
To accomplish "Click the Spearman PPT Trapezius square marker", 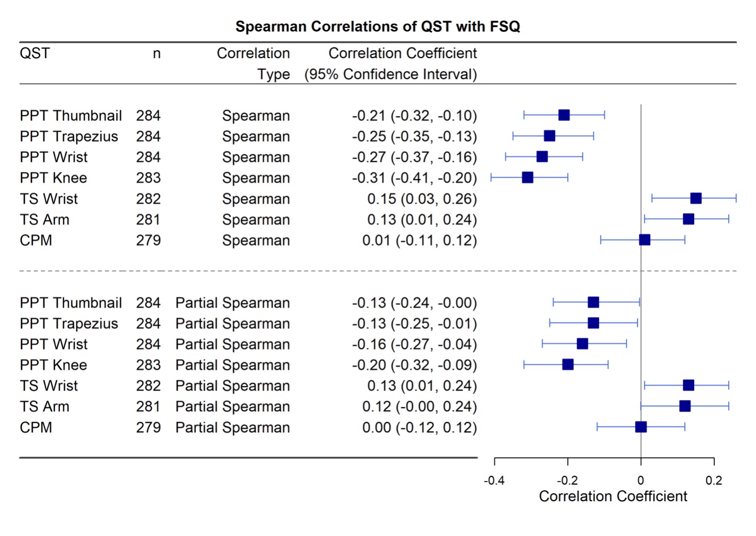I will [x=549, y=136].
